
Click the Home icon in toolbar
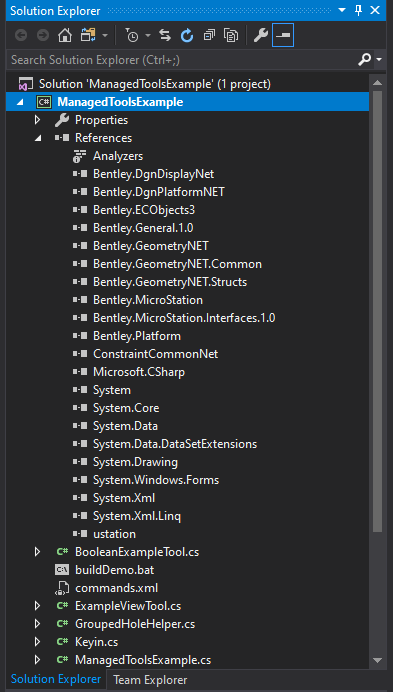(65, 36)
